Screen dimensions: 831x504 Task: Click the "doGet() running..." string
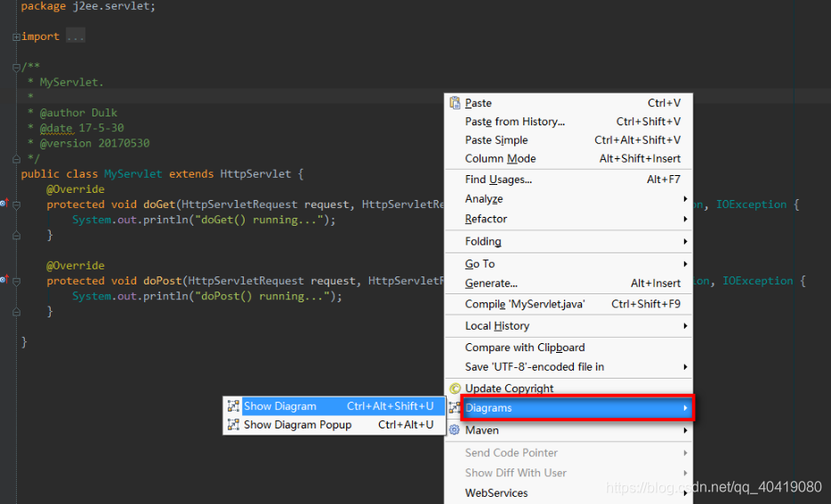pos(259,220)
